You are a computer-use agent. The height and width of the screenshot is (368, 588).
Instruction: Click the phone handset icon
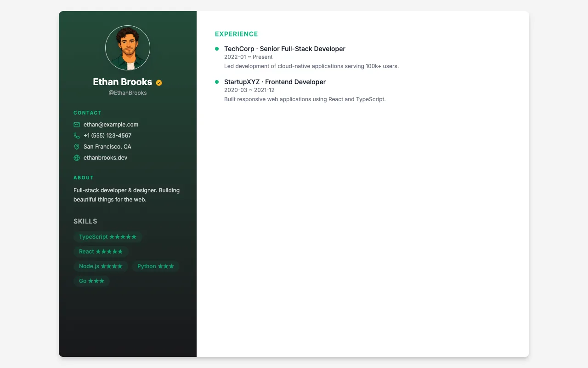click(x=77, y=136)
